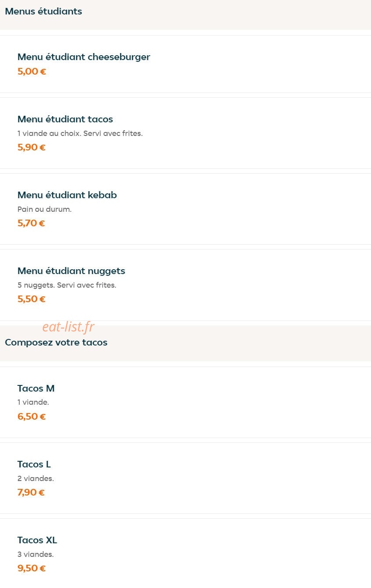The image size is (371, 588).
Task: Click the 7,90 € Tacos L price
Action: [x=31, y=492]
